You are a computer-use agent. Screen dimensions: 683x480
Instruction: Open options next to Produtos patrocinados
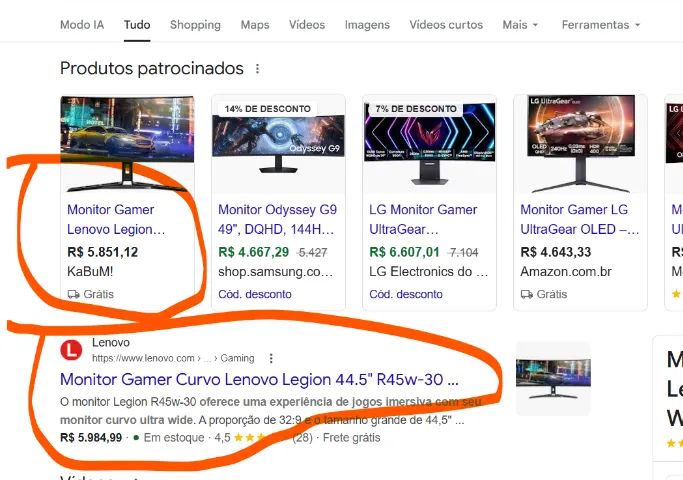coord(257,69)
